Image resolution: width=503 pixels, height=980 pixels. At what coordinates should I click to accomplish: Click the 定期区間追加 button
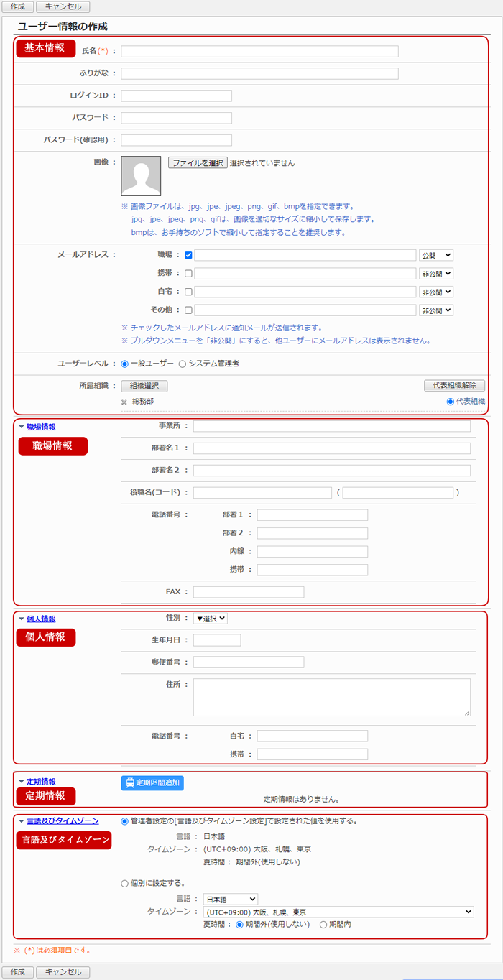pos(152,783)
